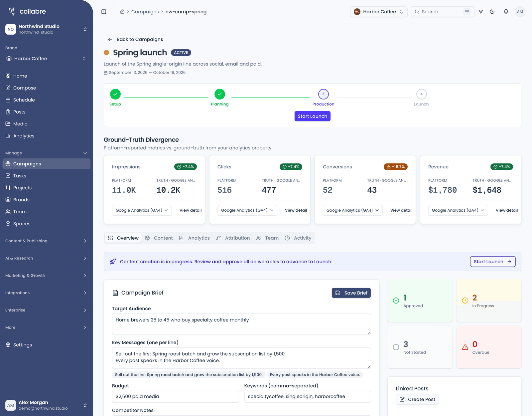
Task: Go back to Campaigns
Action: 135,39
